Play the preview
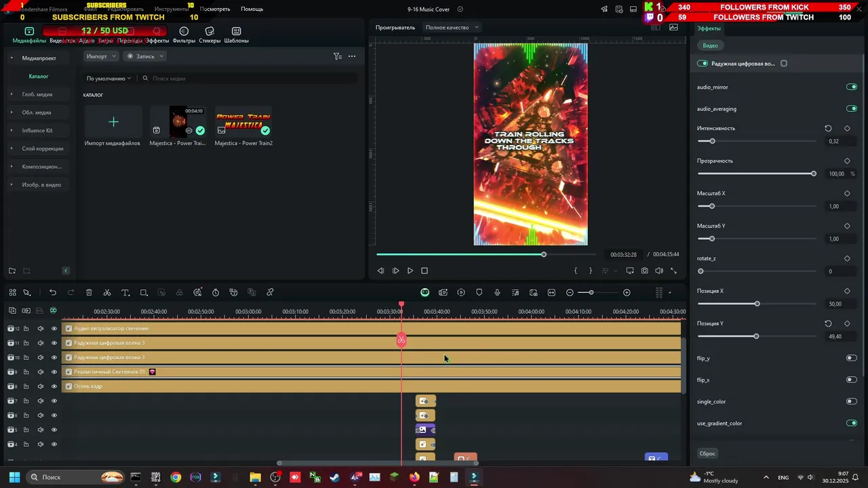 tap(410, 270)
